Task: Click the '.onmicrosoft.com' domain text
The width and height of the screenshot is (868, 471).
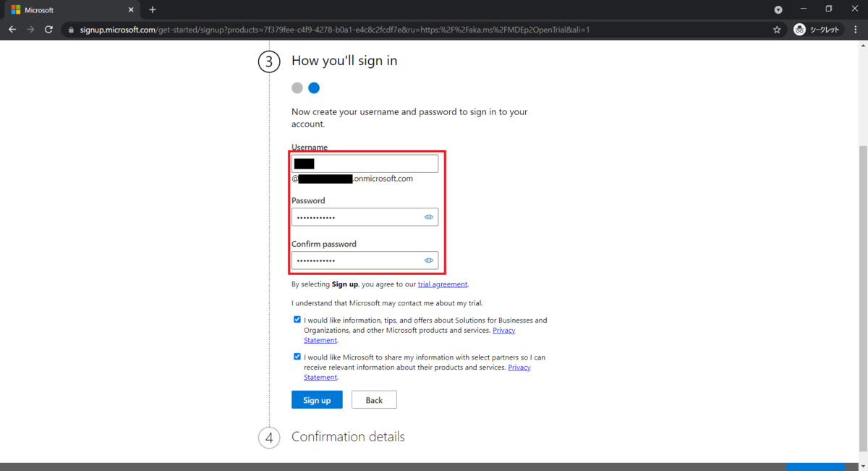Action: click(383, 178)
